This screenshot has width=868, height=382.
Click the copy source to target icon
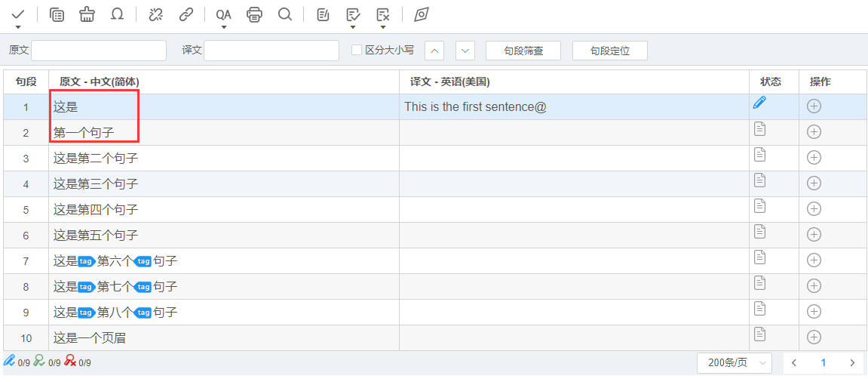(x=57, y=14)
